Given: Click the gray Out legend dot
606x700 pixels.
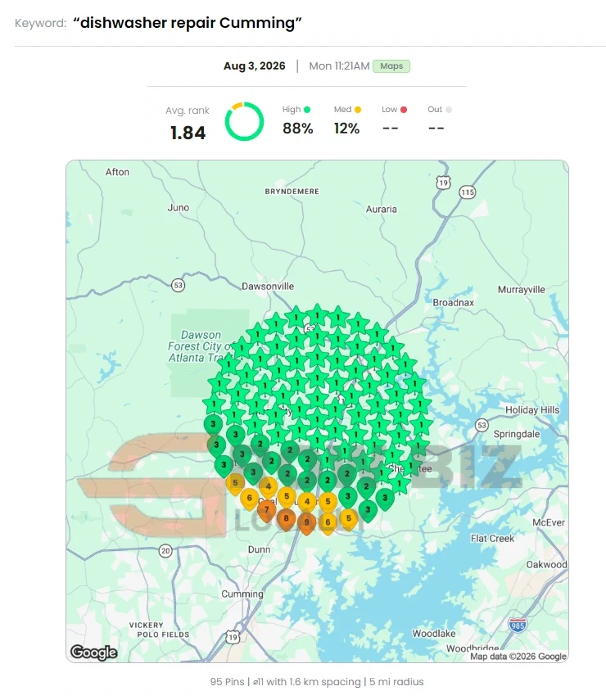Looking at the screenshot, I should (x=449, y=110).
